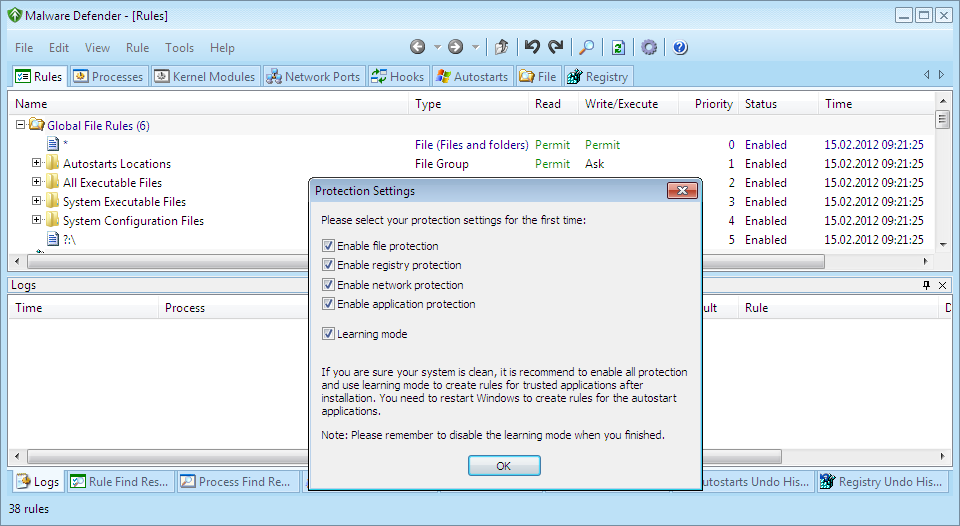Image resolution: width=960 pixels, height=526 pixels.
Task: Collapse the Global File Rules group
Action: coord(20,125)
